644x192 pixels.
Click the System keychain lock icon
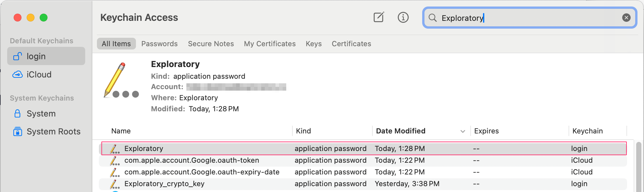(x=18, y=114)
